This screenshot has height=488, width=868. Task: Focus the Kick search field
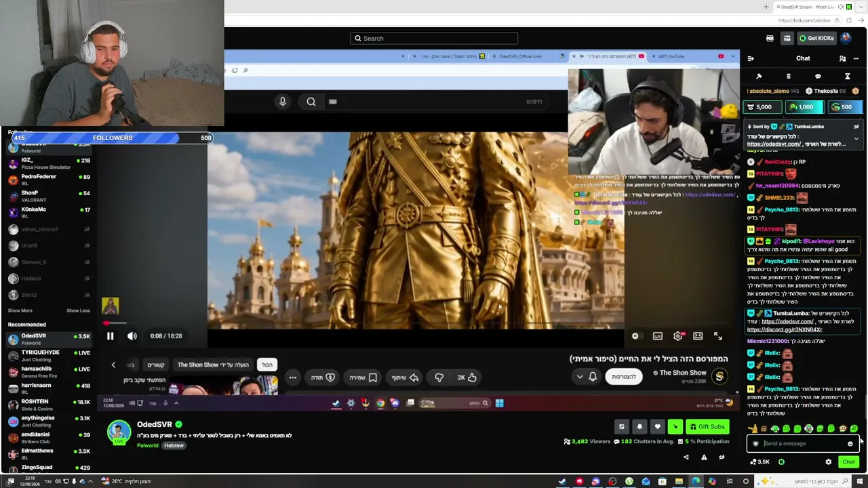pos(434,39)
